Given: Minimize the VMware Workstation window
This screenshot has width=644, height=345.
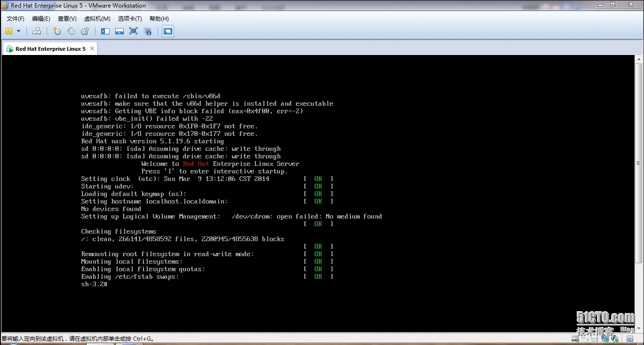Looking at the screenshot, I should [x=601, y=5].
